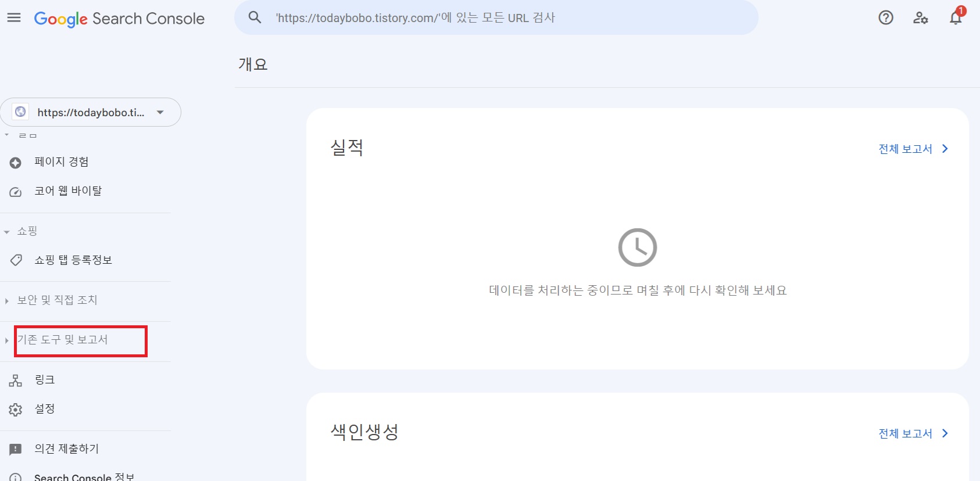Viewport: 980px width, 481px height.
Task: Click the 링크 sitemap icon
Action: (x=16, y=381)
